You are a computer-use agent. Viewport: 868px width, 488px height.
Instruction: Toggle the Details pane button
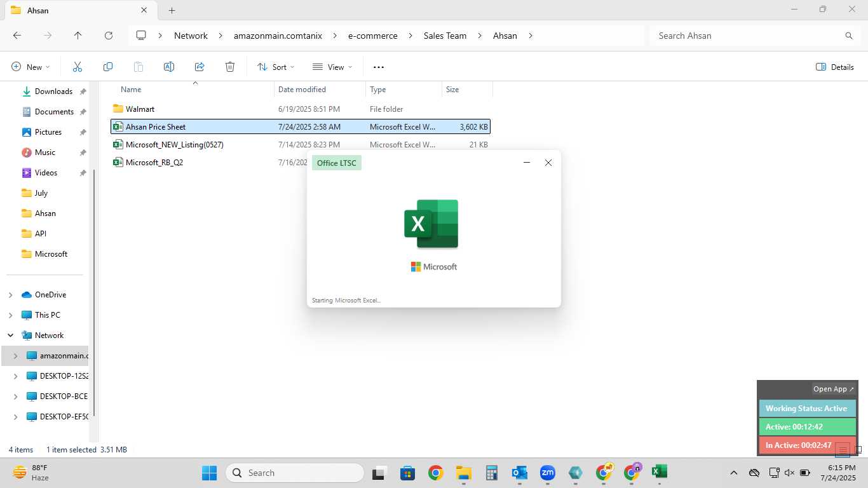[x=834, y=67]
